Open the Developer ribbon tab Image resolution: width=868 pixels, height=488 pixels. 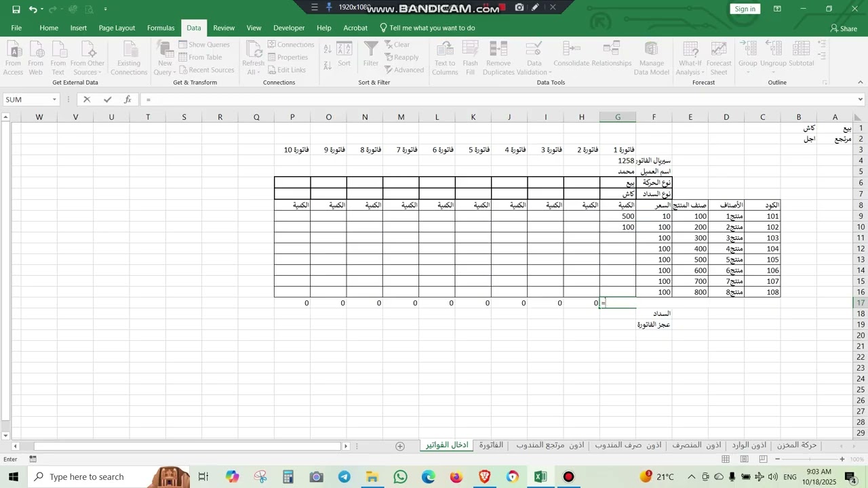pos(289,28)
